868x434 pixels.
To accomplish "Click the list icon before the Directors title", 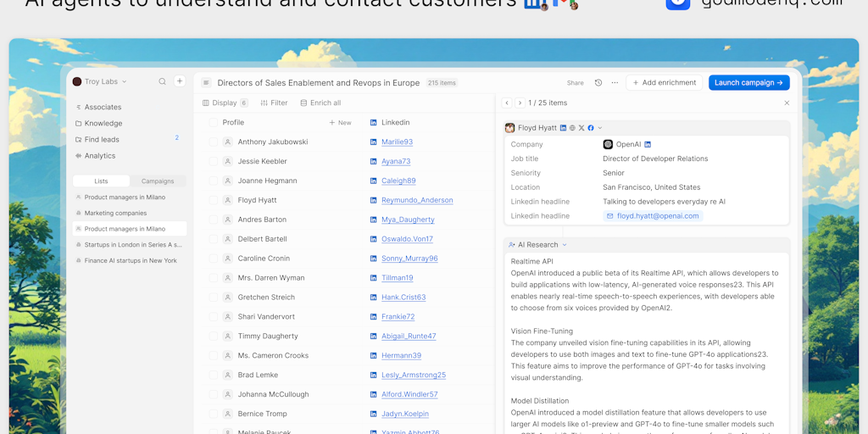I will [x=207, y=82].
